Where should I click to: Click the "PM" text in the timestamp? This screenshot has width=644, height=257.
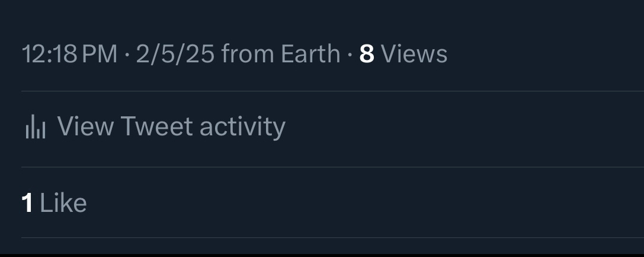click(x=100, y=55)
